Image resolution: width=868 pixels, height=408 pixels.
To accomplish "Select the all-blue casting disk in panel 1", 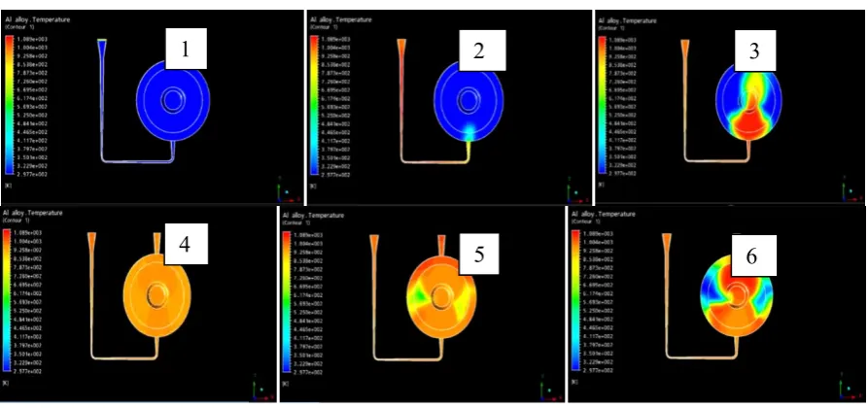I will point(173,101).
